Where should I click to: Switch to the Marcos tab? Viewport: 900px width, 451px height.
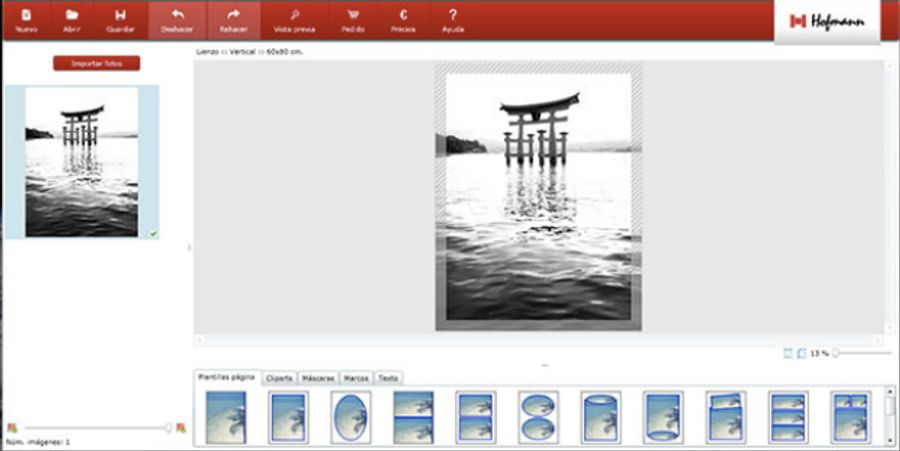tap(356, 378)
